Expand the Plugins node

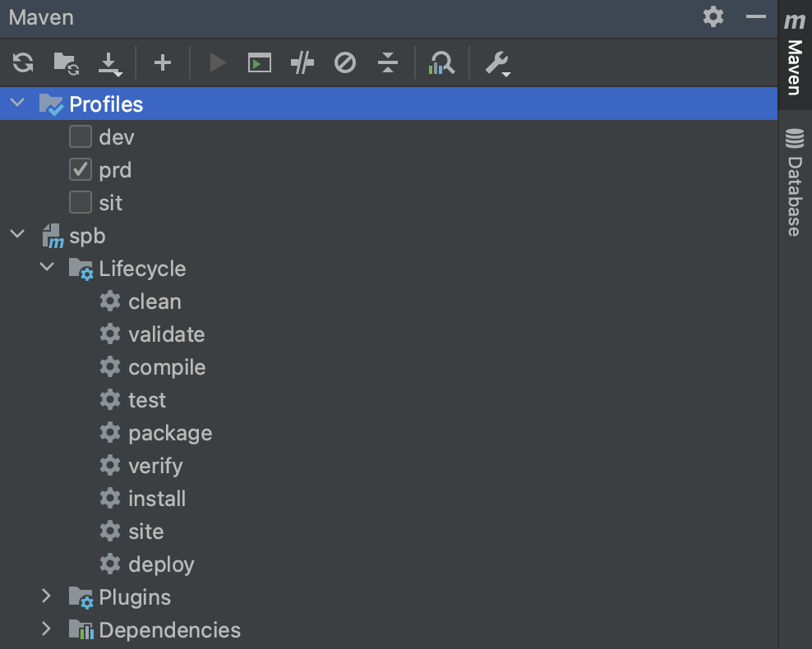coord(47,596)
